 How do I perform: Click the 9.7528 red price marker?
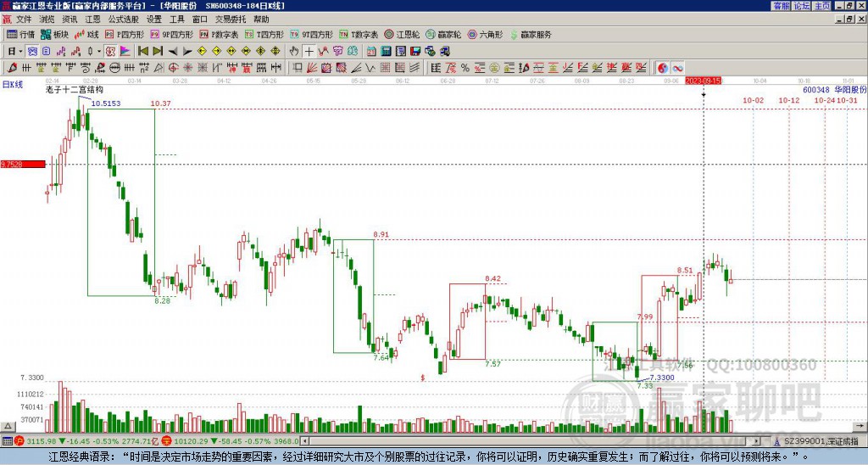[x=23, y=165]
